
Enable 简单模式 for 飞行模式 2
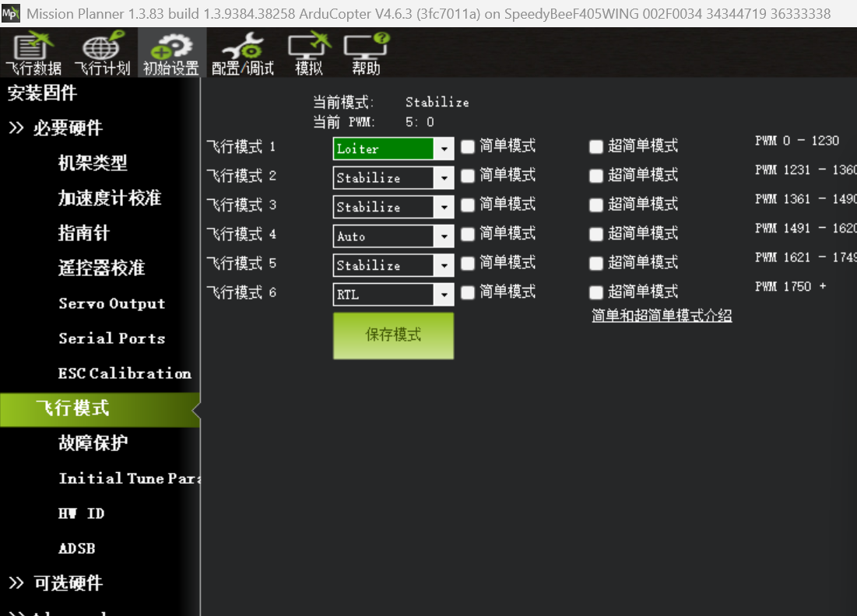pyautogui.click(x=467, y=176)
